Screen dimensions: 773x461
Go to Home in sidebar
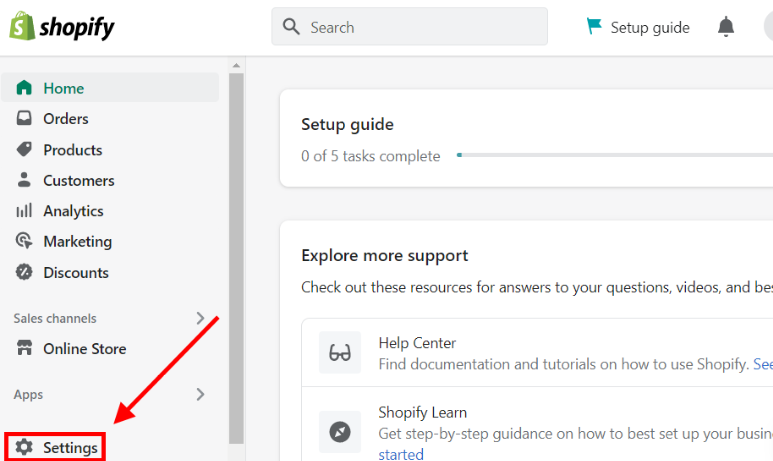pos(110,88)
